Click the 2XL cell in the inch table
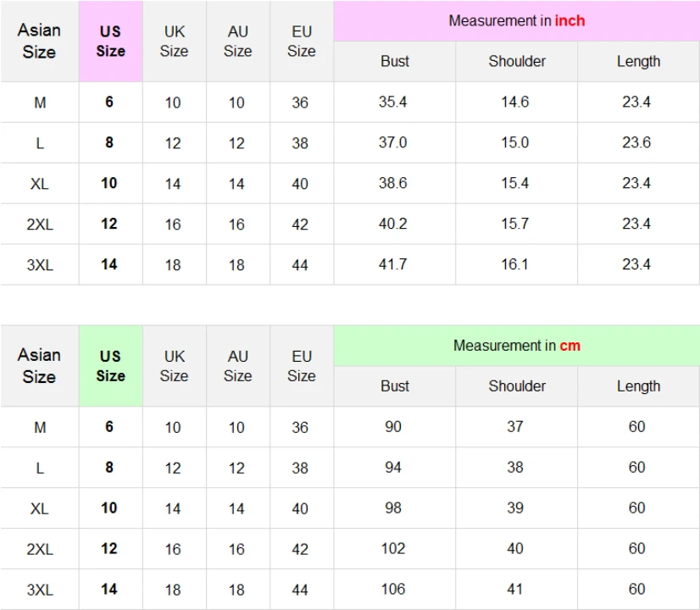700x610 pixels. pos(40,224)
